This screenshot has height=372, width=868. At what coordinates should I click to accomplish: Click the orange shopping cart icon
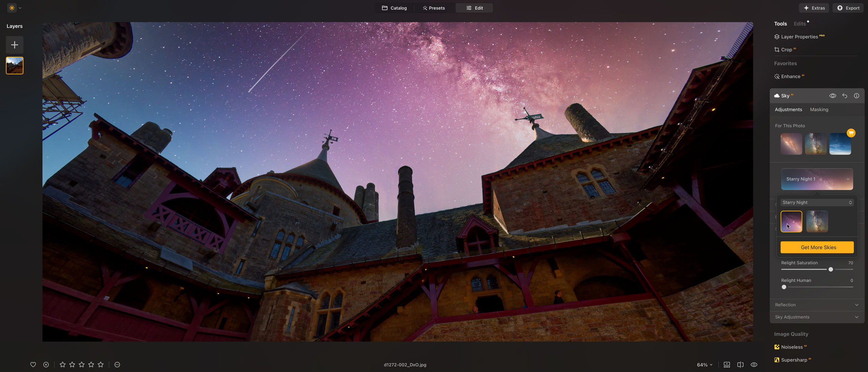point(851,133)
